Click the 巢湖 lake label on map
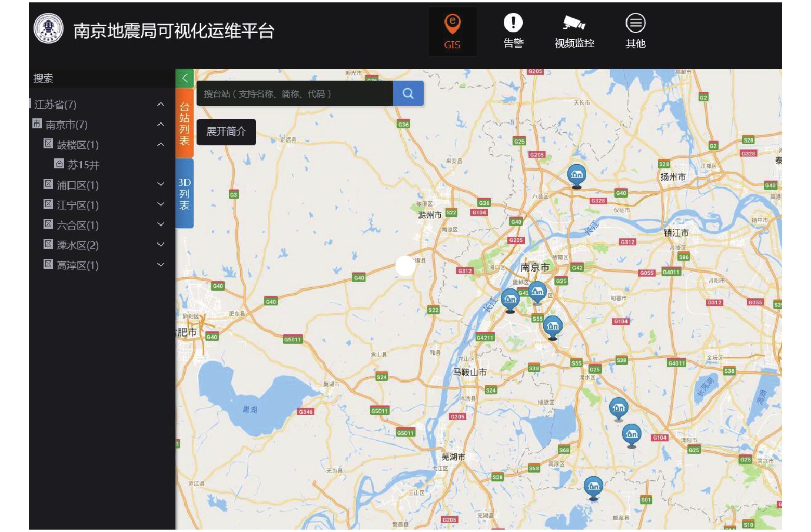The width and height of the screenshot is (811, 532). pos(250,410)
